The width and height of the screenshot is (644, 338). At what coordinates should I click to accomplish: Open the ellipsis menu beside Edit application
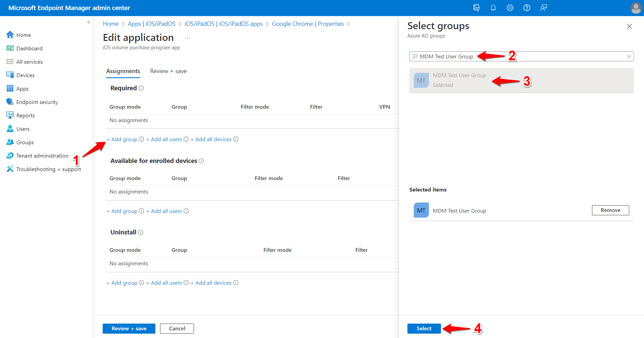click(x=187, y=38)
